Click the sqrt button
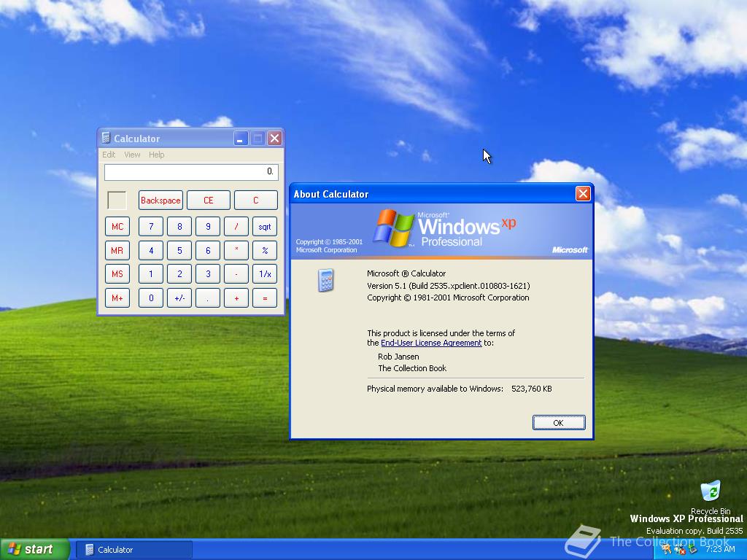This screenshot has height=560, width=747. point(265,227)
